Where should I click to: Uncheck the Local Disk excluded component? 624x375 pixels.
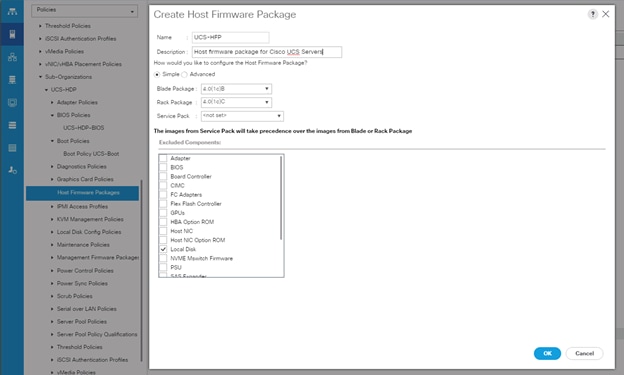pos(163,249)
